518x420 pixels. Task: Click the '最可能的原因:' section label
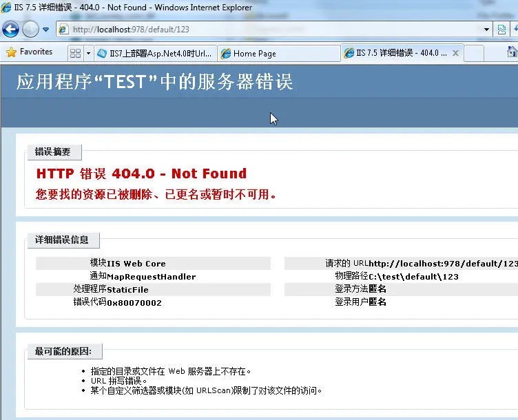[65, 351]
